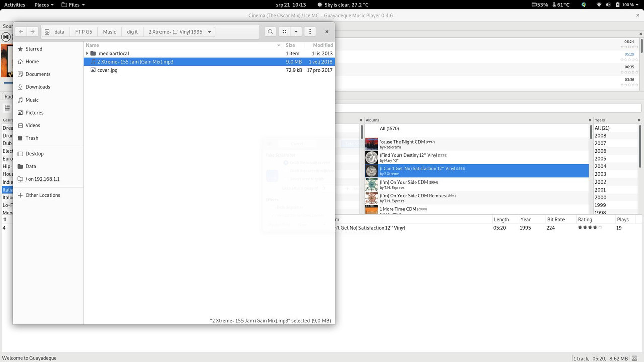Select album (Find Your) Destiny 12'' Vinyl
This screenshot has width=644, height=362.
pyautogui.click(x=476, y=158)
